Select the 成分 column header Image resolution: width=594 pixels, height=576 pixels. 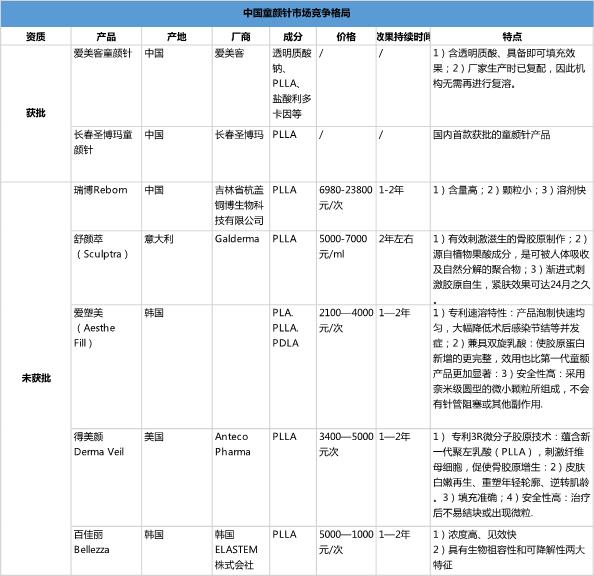pyautogui.click(x=293, y=37)
